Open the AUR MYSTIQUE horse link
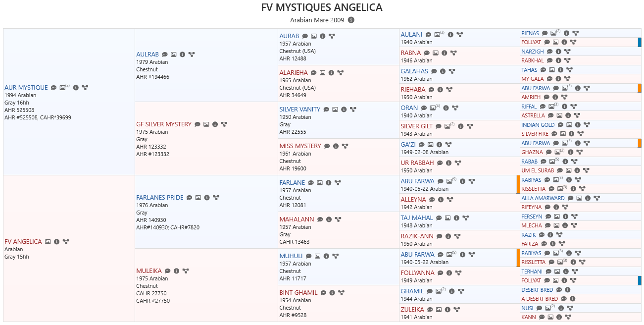This screenshot has height=325, width=644. tap(26, 88)
